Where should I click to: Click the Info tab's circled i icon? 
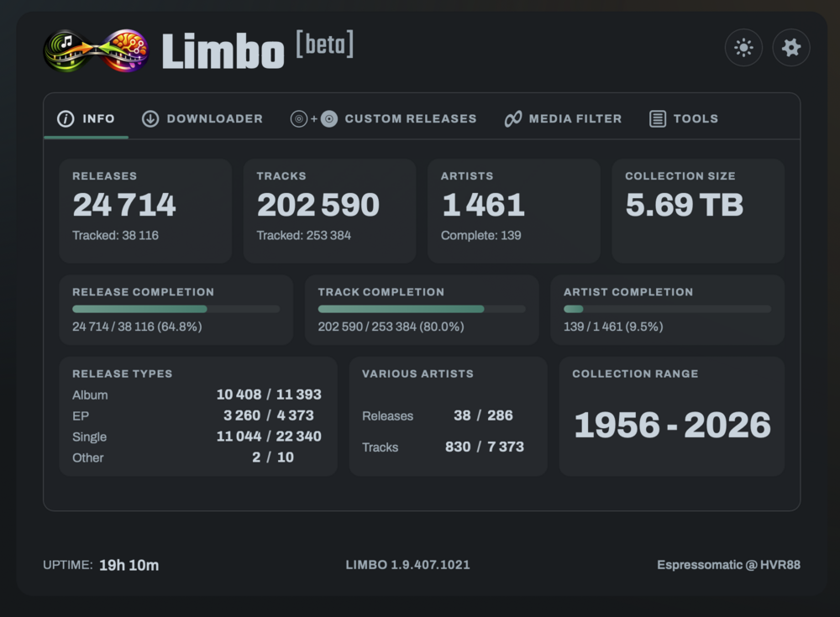[x=66, y=119]
